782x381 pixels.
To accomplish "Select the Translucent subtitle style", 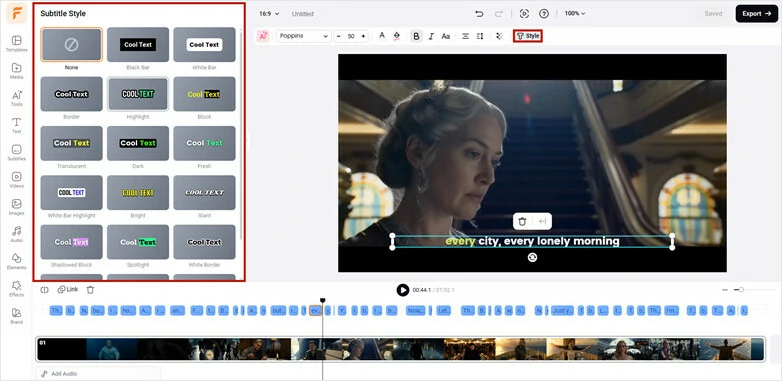I will pyautogui.click(x=71, y=143).
